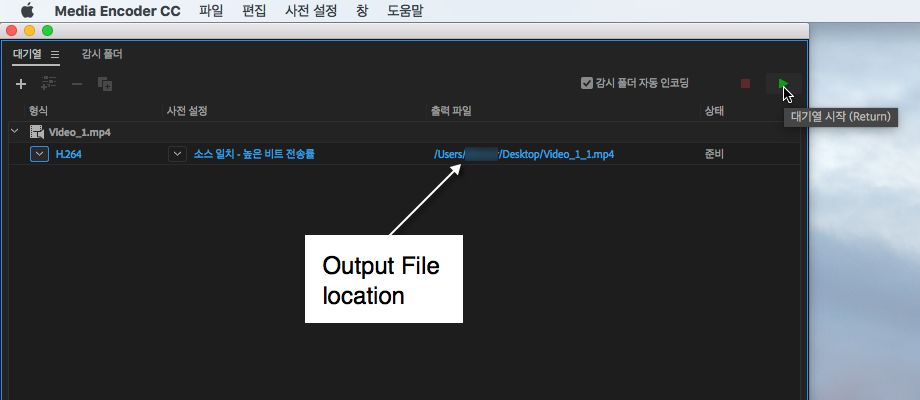The width and height of the screenshot is (920, 400).
Task: Click the red stop queue button
Action: [745, 84]
